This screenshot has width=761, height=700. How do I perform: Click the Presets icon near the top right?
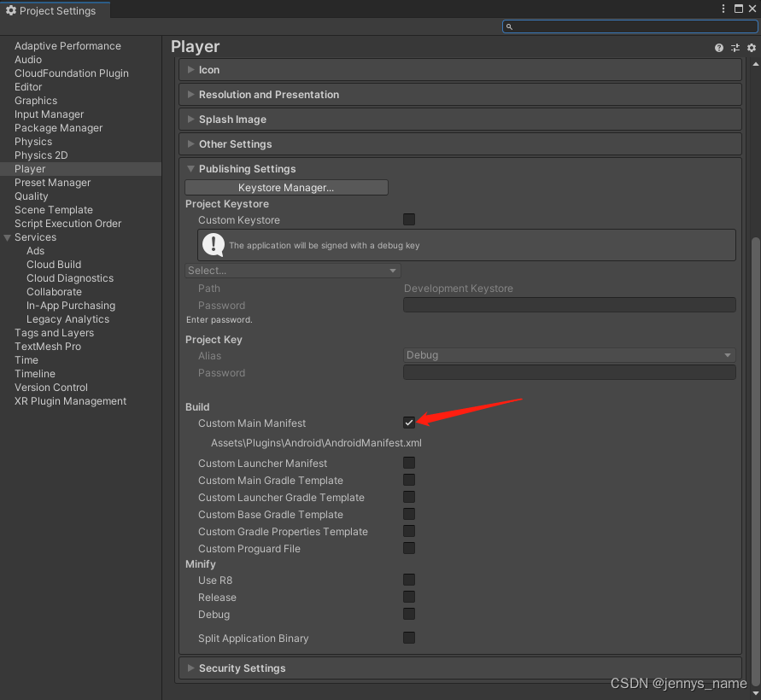click(735, 48)
